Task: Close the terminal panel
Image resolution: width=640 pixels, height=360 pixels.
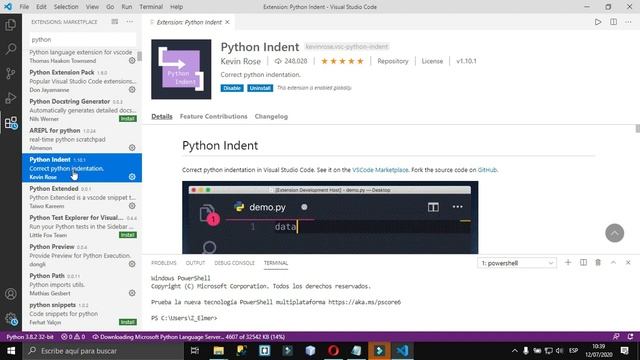Action: 628,262
